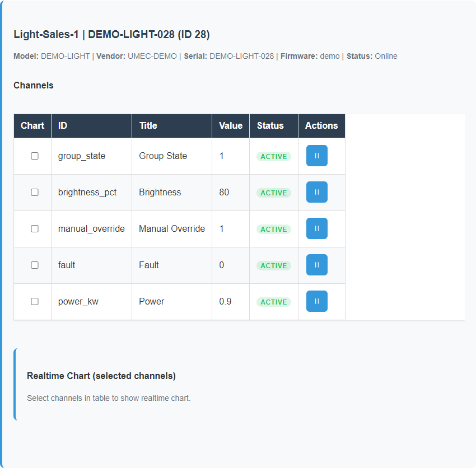
Task: Pause the Manual Override channel
Action: pyautogui.click(x=316, y=228)
